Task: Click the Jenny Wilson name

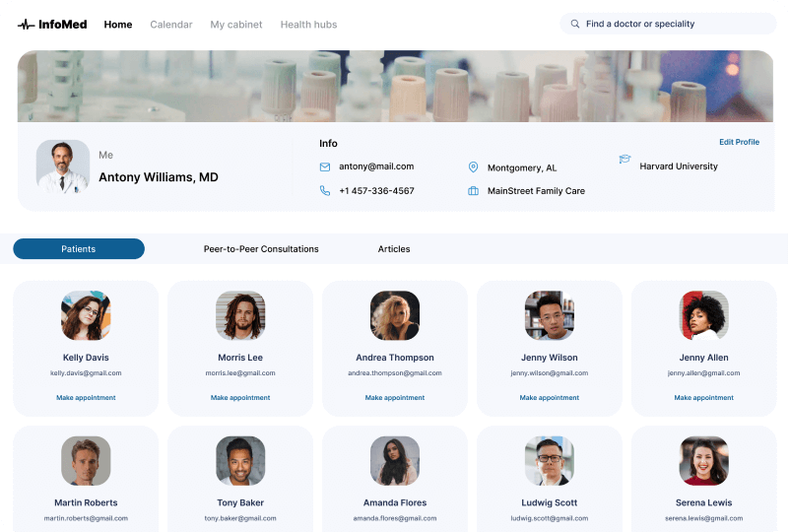Action: point(549,358)
